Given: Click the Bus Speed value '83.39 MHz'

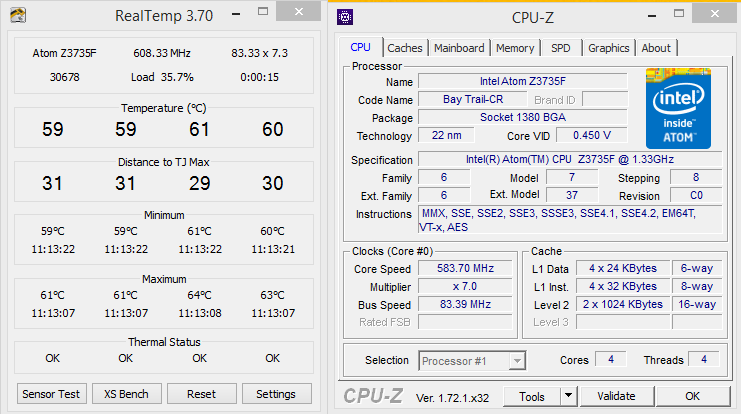Looking at the screenshot, I should (x=465, y=304).
